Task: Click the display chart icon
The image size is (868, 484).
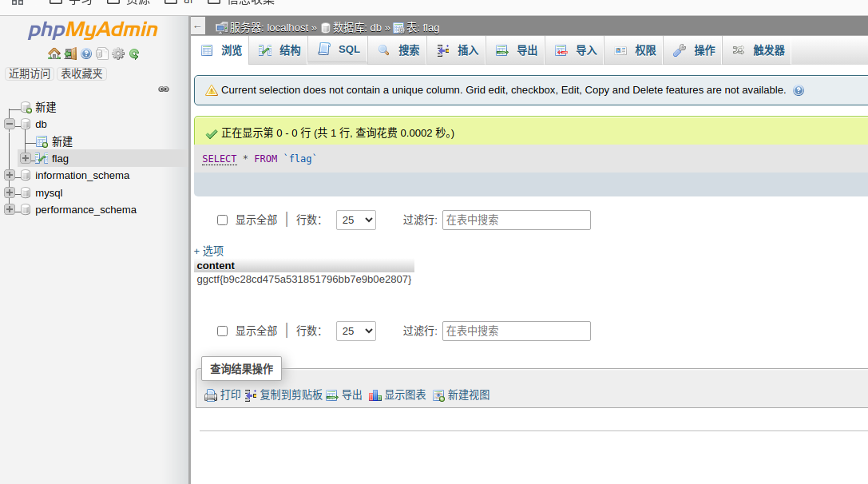Action: [x=375, y=395]
